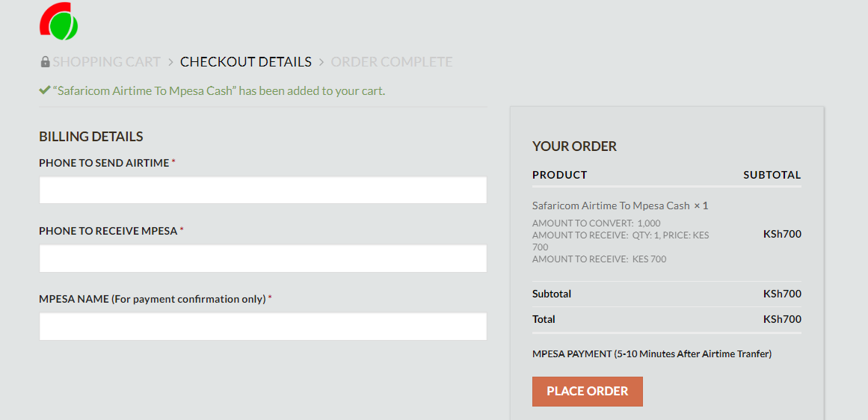
Task: Open the Checkout Details breadcrumb step
Action: [246, 62]
